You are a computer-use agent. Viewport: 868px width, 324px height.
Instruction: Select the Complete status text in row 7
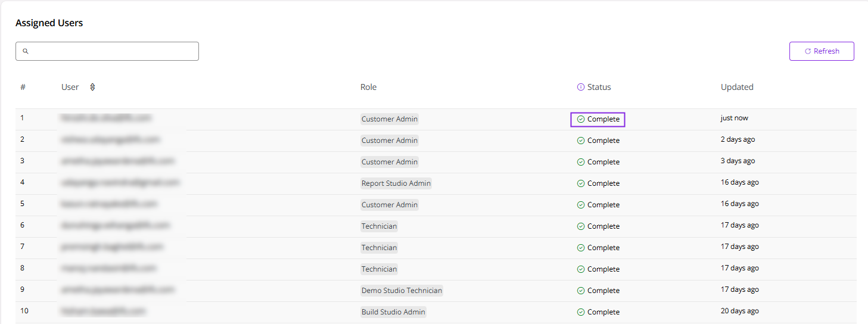[603, 248]
